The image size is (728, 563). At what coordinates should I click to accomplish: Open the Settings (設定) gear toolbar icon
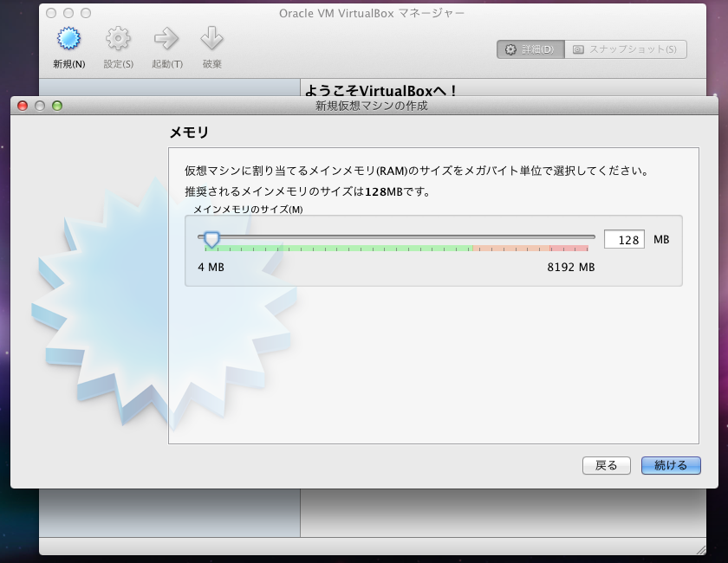point(118,38)
